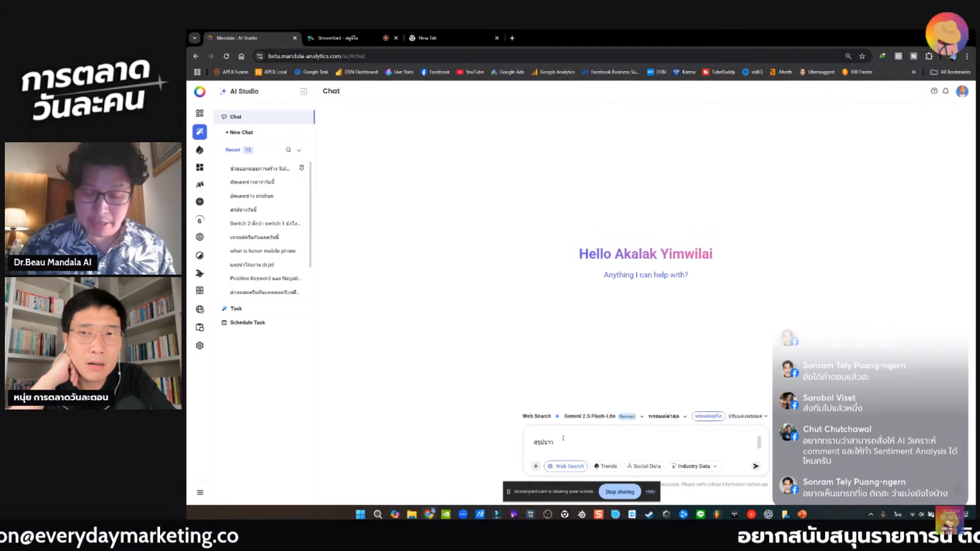This screenshot has height=551, width=980.
Task: Open File Explorer from taskbar
Action: pyautogui.click(x=412, y=514)
